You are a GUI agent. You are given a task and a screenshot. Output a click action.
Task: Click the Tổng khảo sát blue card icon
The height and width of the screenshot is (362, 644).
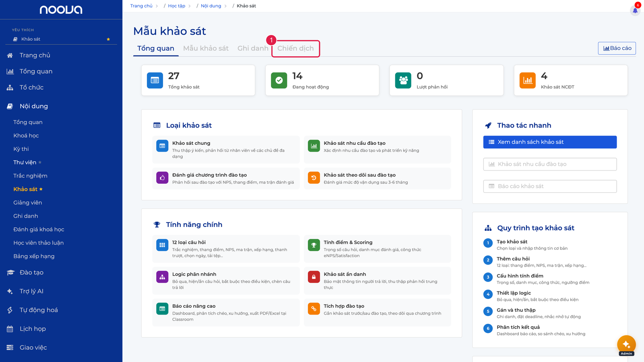click(155, 80)
